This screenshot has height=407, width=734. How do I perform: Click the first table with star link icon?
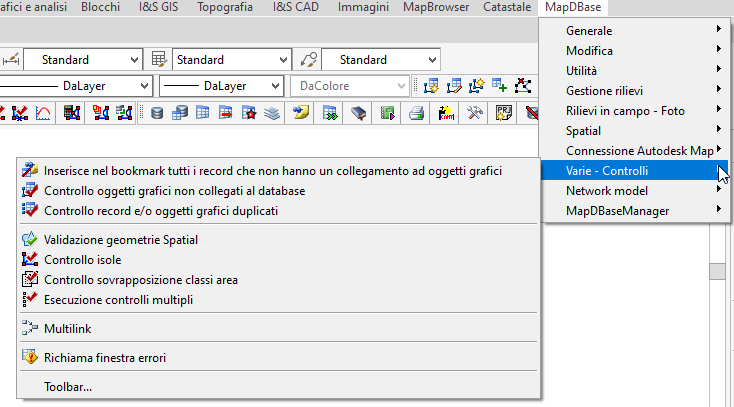pyautogui.click(x=431, y=86)
